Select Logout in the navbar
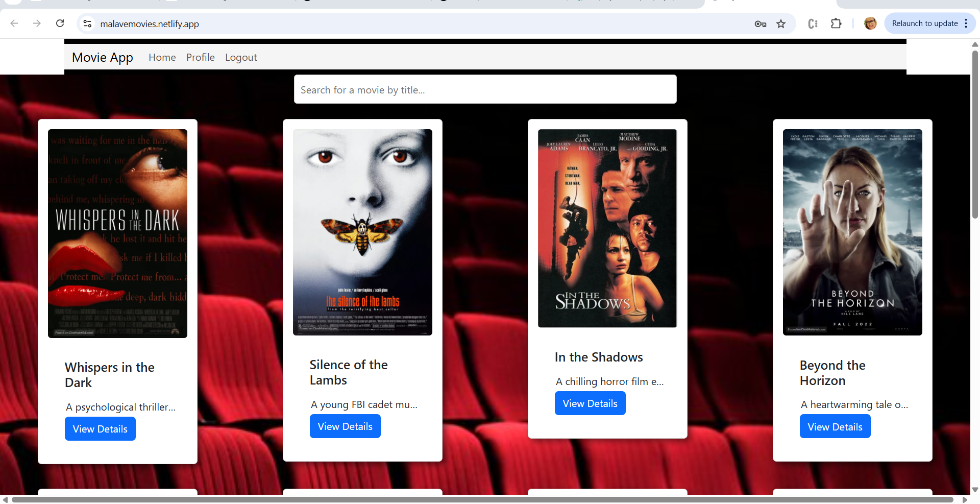Screen dimensions: 980x504 241,57
